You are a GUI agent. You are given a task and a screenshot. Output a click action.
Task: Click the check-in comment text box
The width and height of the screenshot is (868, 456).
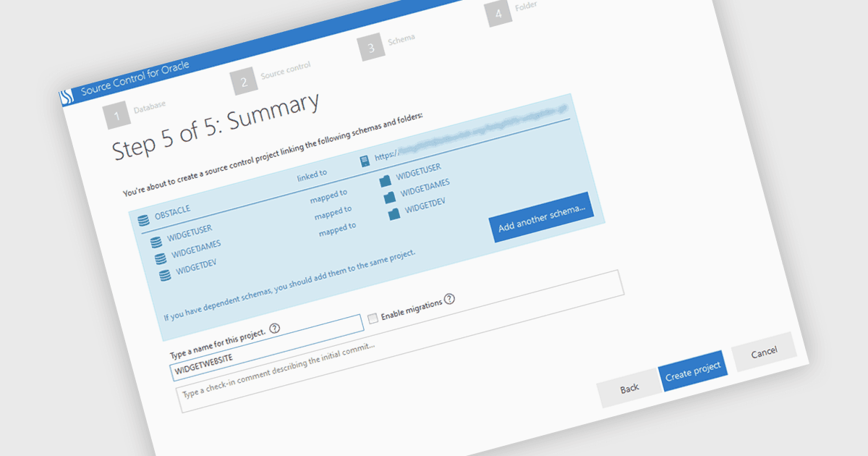(x=401, y=342)
